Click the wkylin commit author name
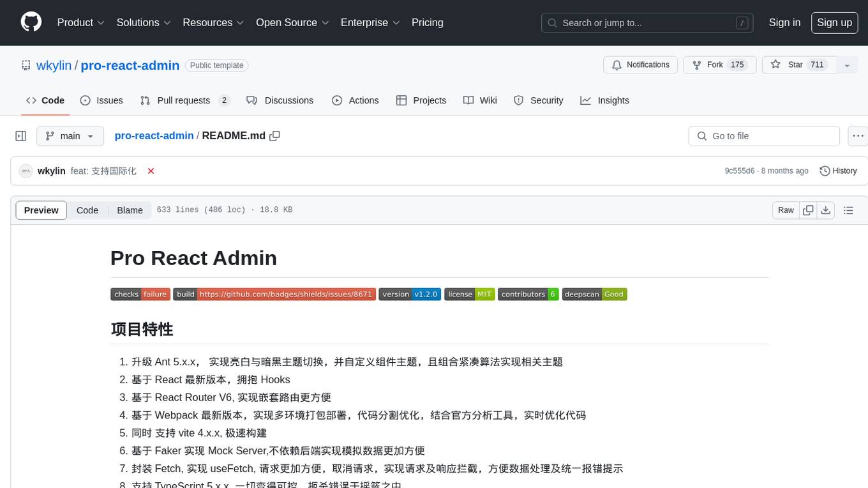Image resolution: width=868 pixels, height=488 pixels. point(52,171)
